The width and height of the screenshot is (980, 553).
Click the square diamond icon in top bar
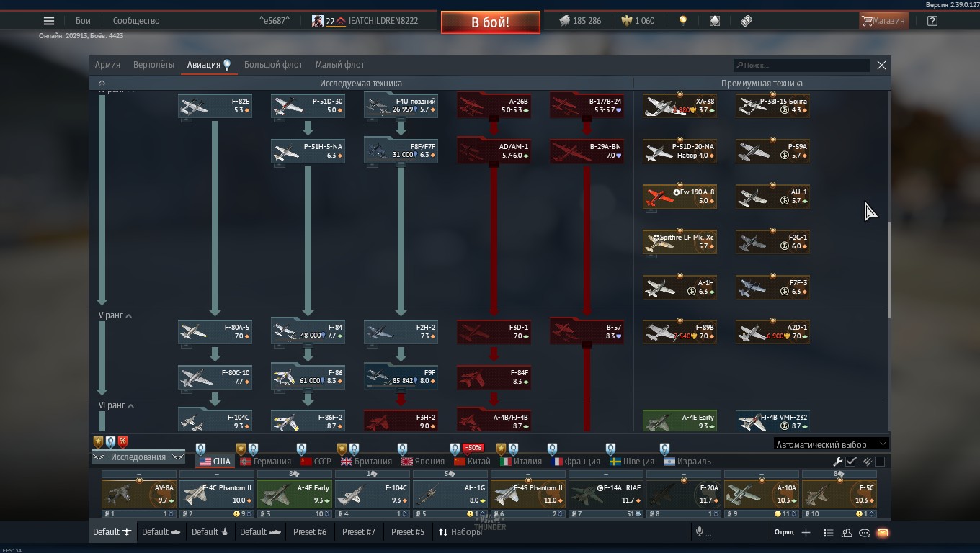715,21
